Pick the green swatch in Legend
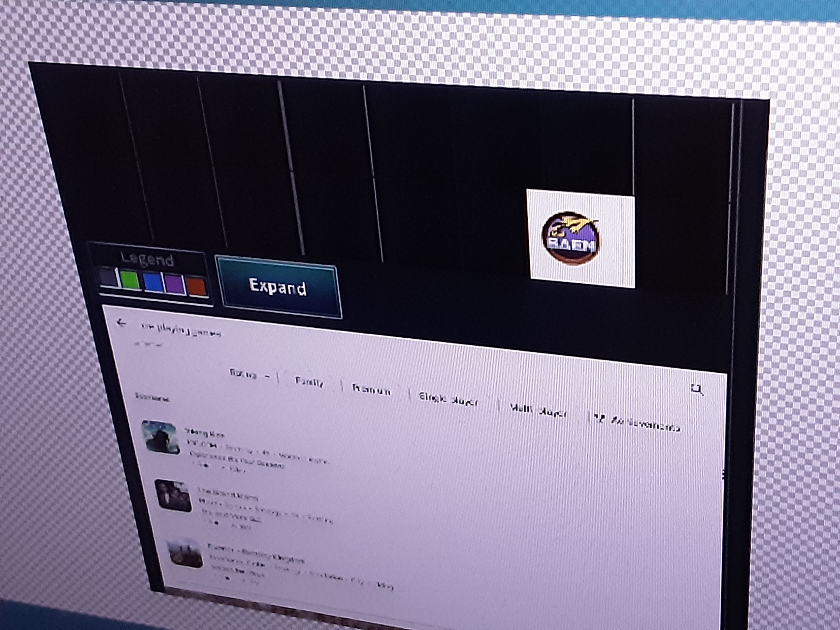Image resolution: width=840 pixels, height=630 pixels. (129, 280)
